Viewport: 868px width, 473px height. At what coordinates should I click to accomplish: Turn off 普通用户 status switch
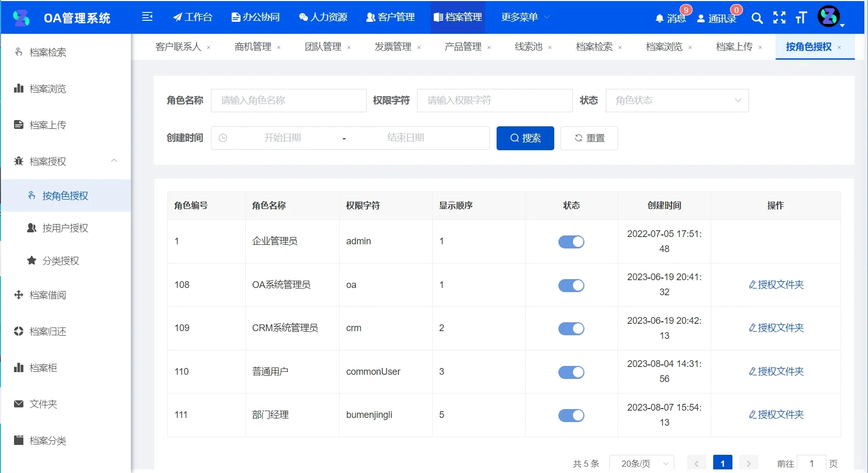(x=571, y=372)
